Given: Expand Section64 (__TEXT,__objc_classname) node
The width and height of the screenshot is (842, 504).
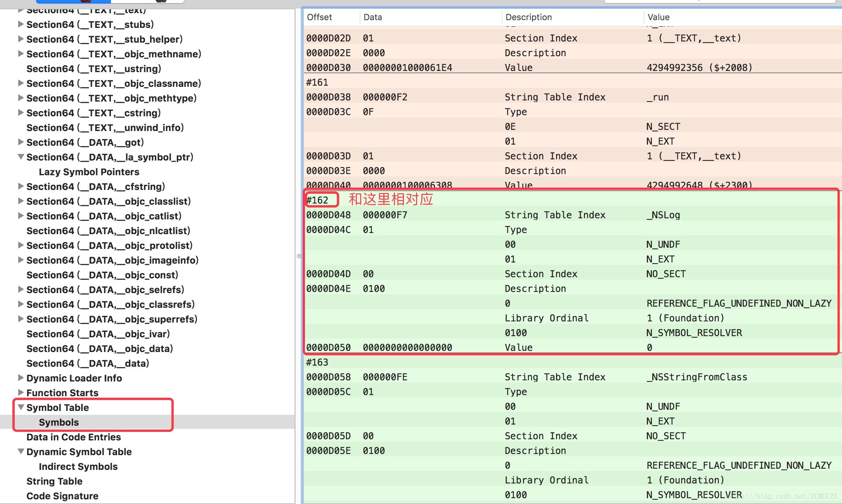Looking at the screenshot, I should [x=21, y=83].
